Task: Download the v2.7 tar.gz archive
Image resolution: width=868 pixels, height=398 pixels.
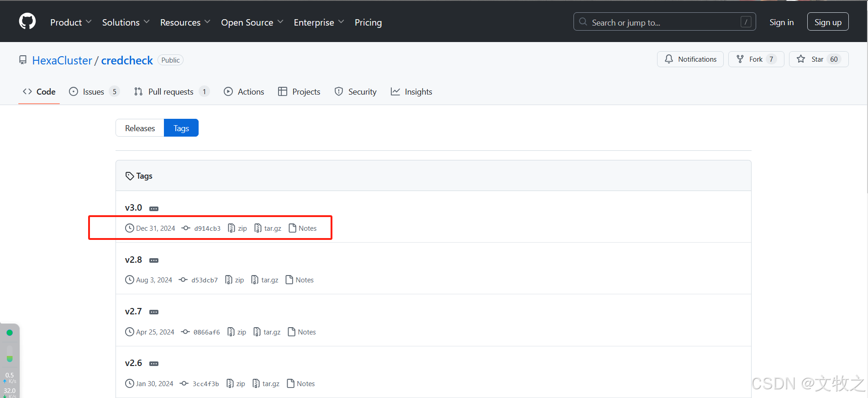Action: [267, 332]
